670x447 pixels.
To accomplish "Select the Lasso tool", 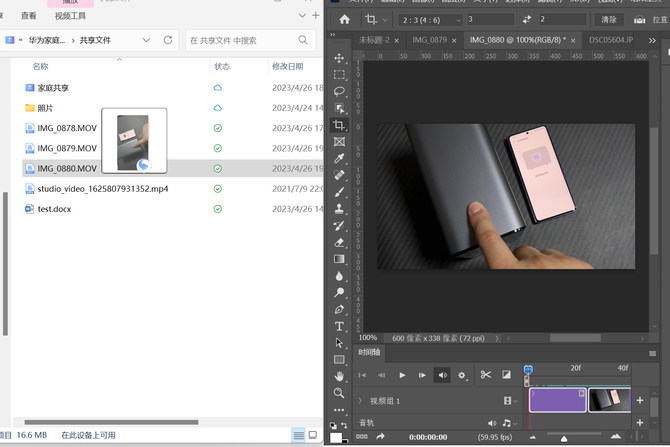I will (x=340, y=91).
